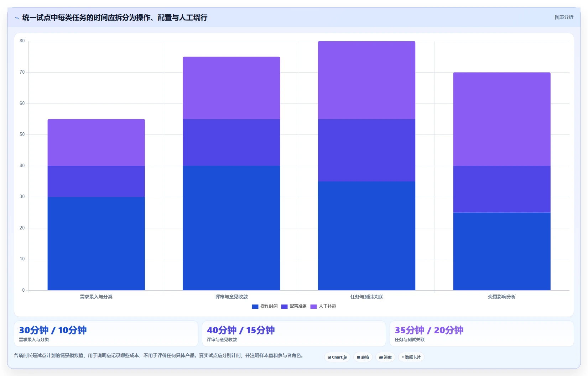Image resolution: width=588 pixels, height=376 pixels.
Task: Click the 人工补录 legend label
Action: 327,306
